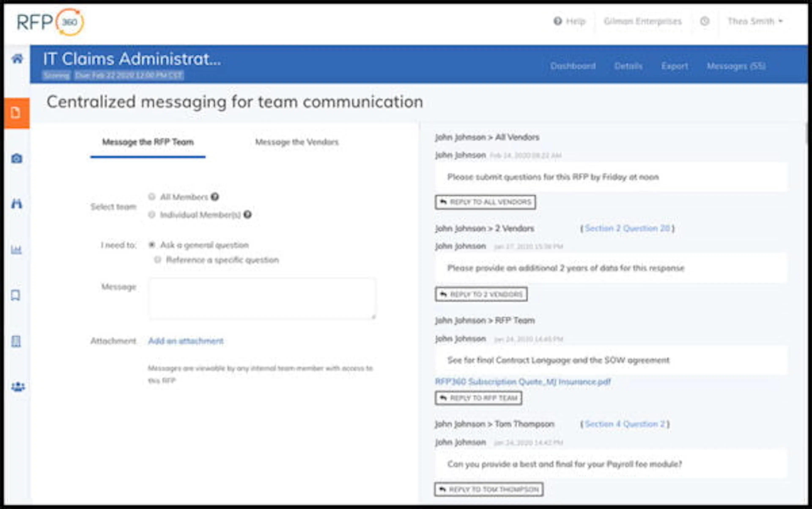Click the clock icon in top header
The height and width of the screenshot is (509, 812).
(705, 21)
